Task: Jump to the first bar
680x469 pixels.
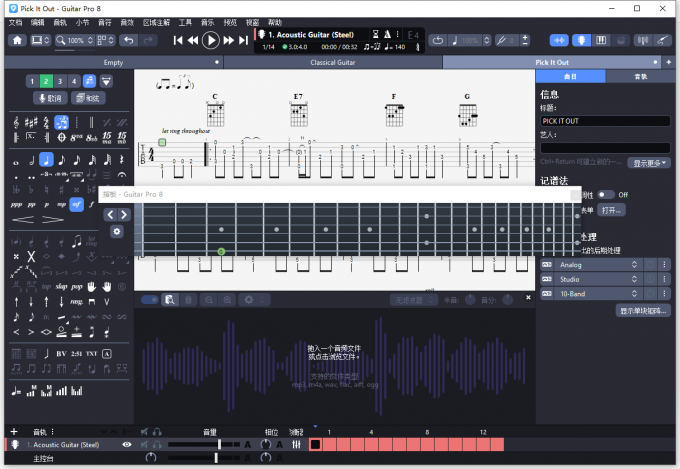Action: click(178, 40)
